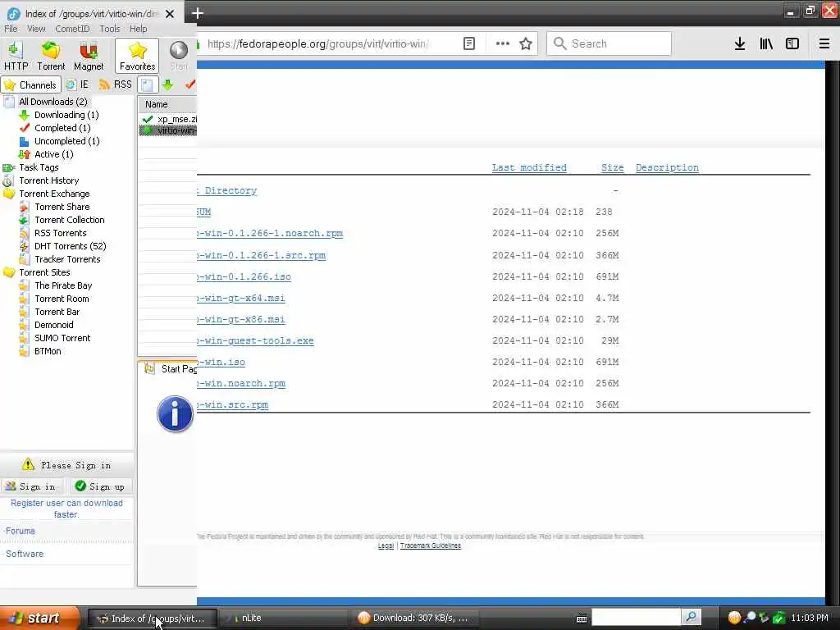The image size is (840, 630).
Task: Click the red checkmark filter icon
Action: click(x=190, y=84)
